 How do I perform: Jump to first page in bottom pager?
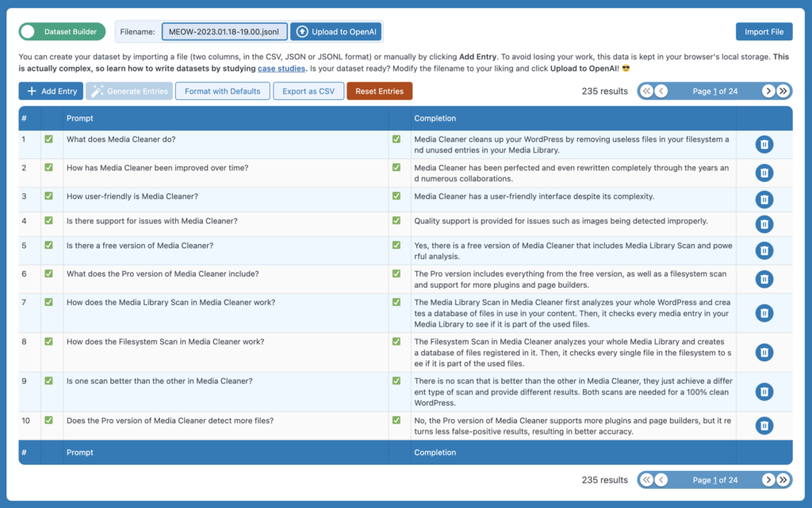pyautogui.click(x=646, y=480)
